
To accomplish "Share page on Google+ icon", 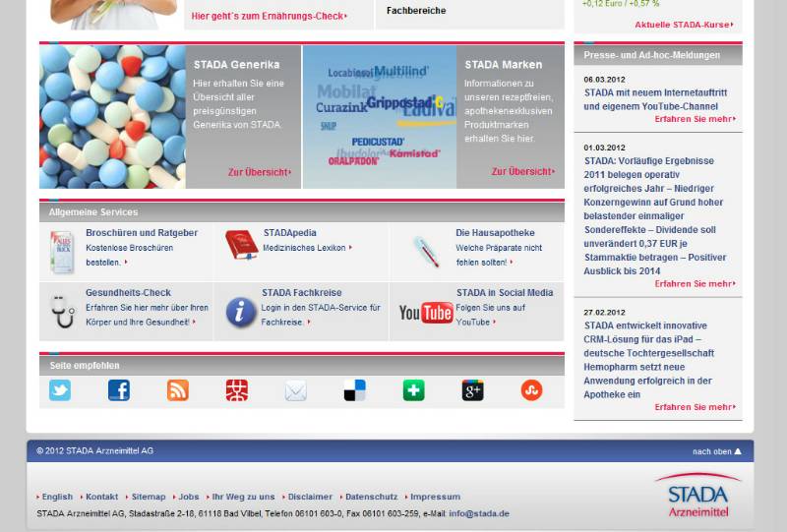I will coord(473,390).
